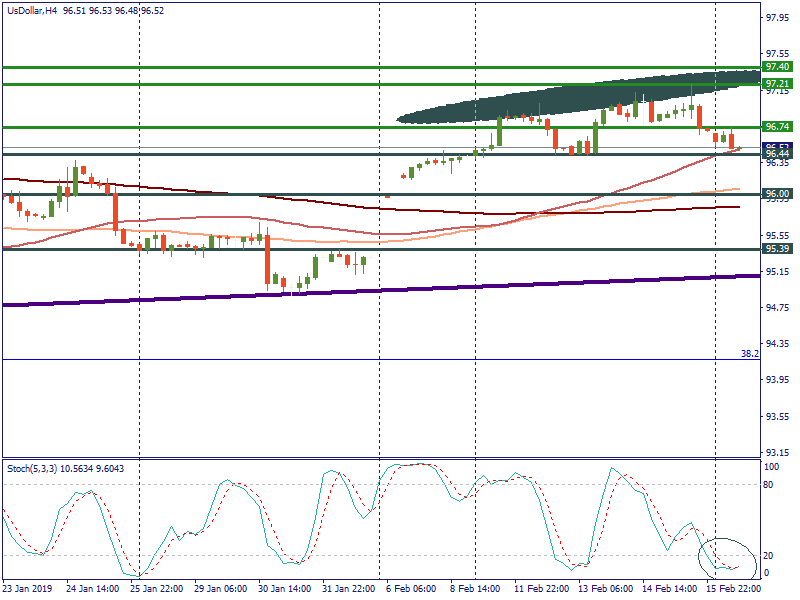Click the 25 Jan 22:00 time label
800x600 pixels.
155,589
